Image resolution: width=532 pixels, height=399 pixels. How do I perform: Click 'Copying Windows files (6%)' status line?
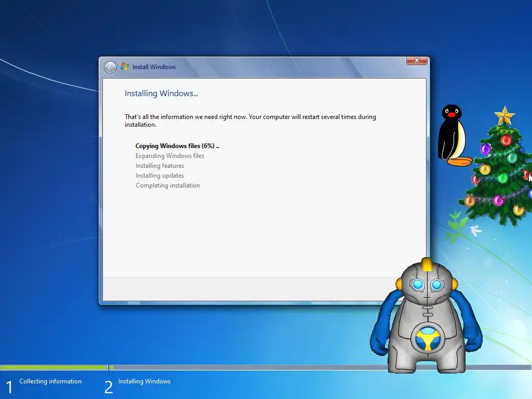pyautogui.click(x=177, y=146)
